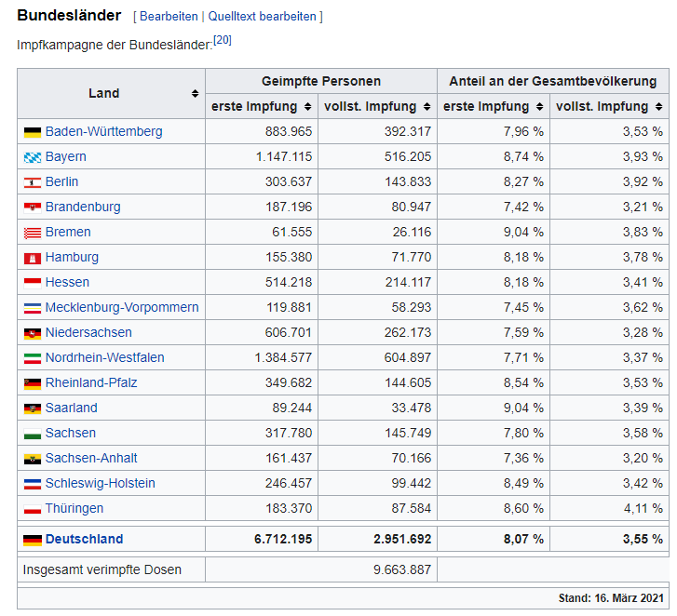Click the Deutschland flag icon
Image resolution: width=677 pixels, height=616 pixels.
point(33,540)
